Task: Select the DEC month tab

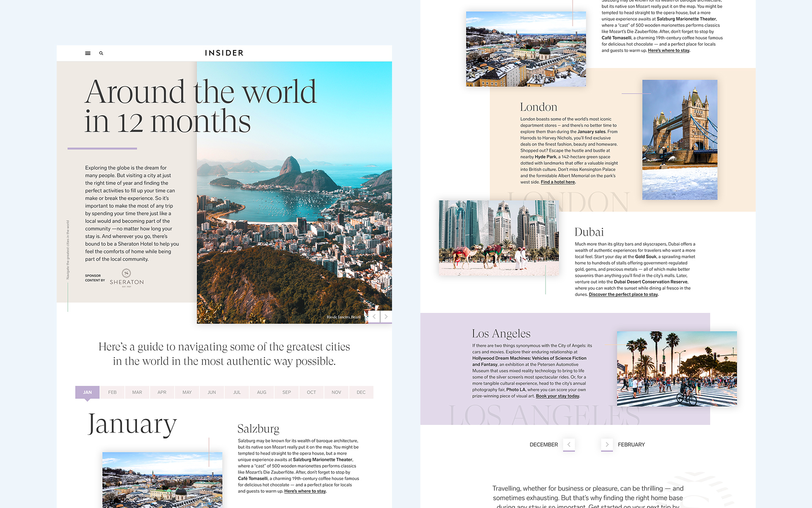Action: [361, 392]
